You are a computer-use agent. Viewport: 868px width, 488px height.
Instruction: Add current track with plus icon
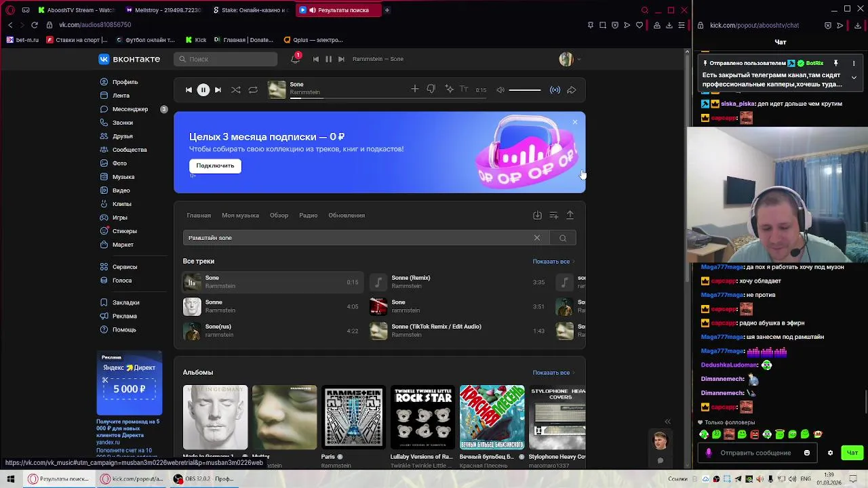coord(415,89)
